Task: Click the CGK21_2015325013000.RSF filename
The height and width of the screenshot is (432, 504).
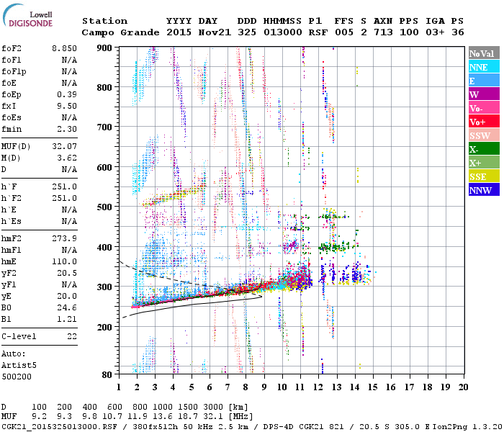Action: [59, 426]
